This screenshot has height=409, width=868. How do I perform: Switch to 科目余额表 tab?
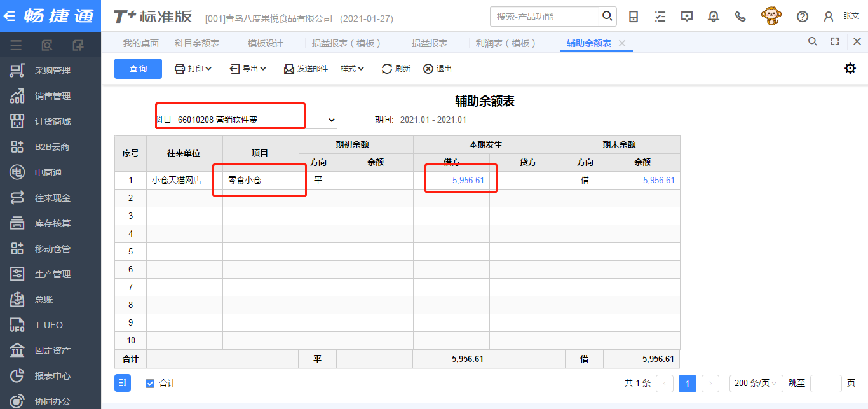197,43
